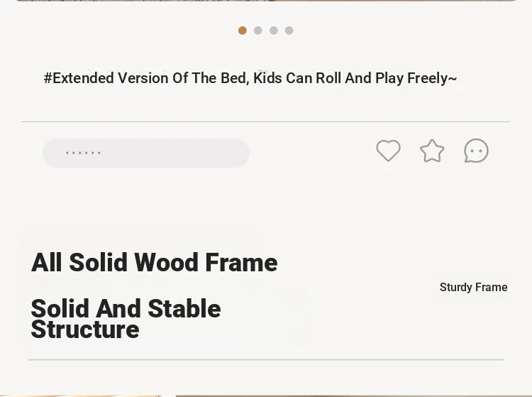Click the word "Structure" in the heading
This screenshot has height=397, width=532.
(x=85, y=330)
